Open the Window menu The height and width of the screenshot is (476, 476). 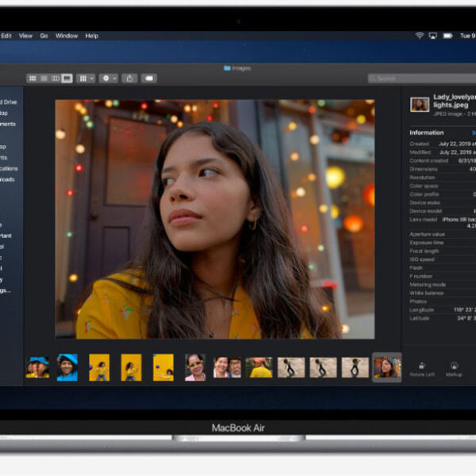(x=67, y=36)
